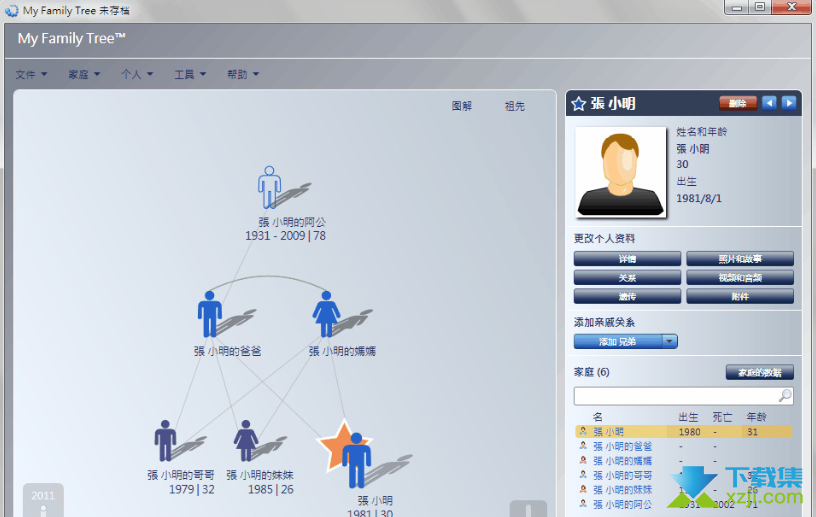Select 張小明的阿公 row in family list
816x517 pixels.
[x=684, y=504]
